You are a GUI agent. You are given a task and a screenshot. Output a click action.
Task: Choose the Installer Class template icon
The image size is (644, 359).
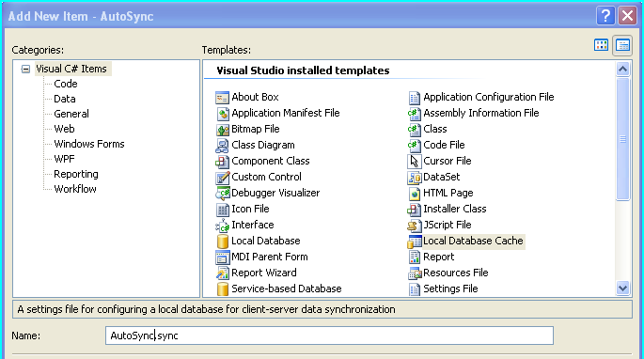[414, 209]
